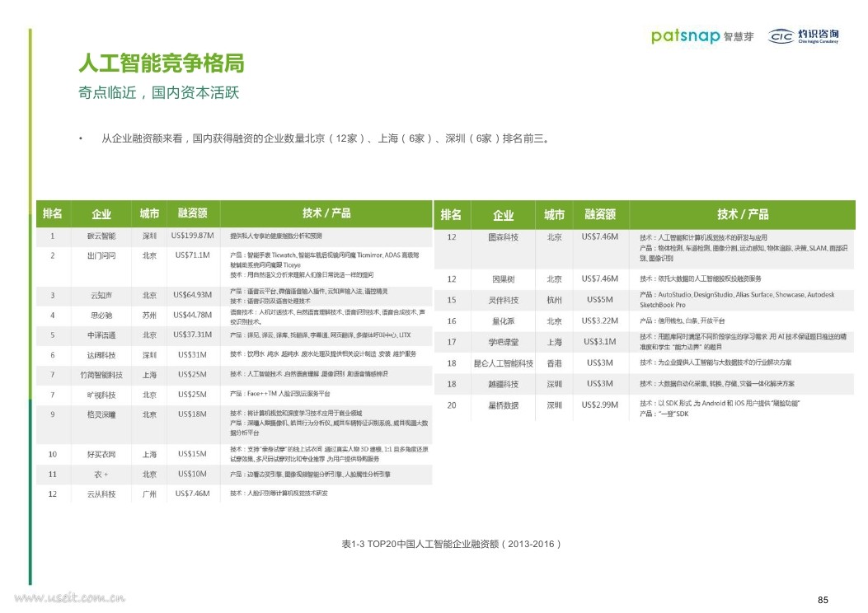This screenshot has height=613, width=868.
Task: Click company name 好买衣网
Action: (101, 455)
